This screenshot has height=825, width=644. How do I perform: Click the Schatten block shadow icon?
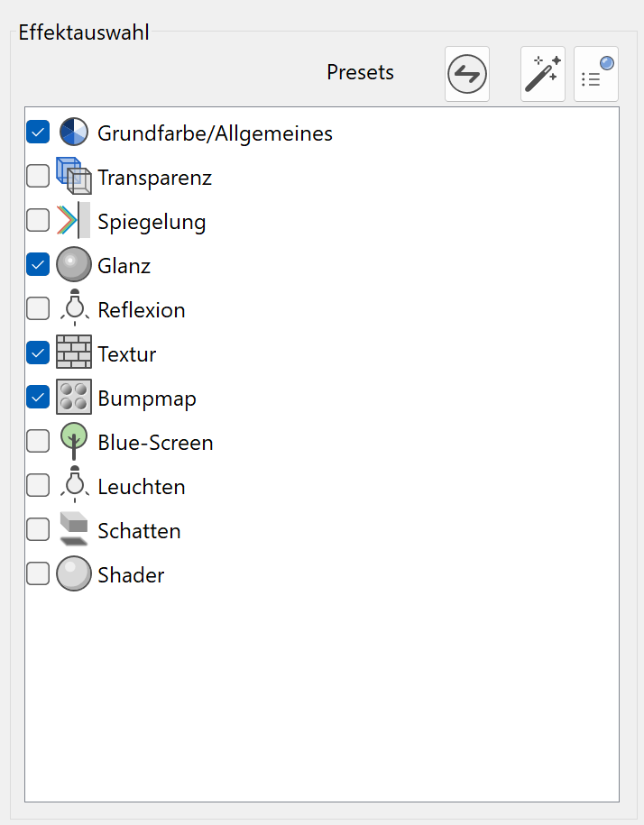pyautogui.click(x=74, y=528)
